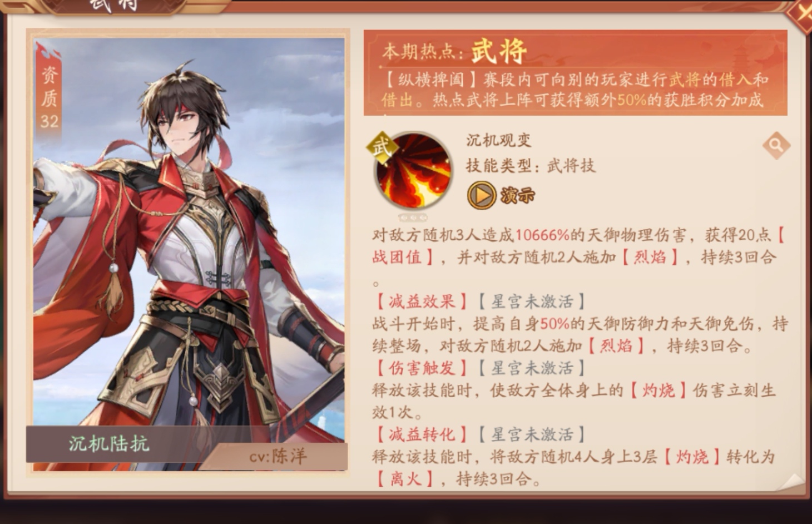Screen dimensions: 812x524
Task: Click the cv:陈洋 voice actor label
Action: pyautogui.click(x=278, y=457)
